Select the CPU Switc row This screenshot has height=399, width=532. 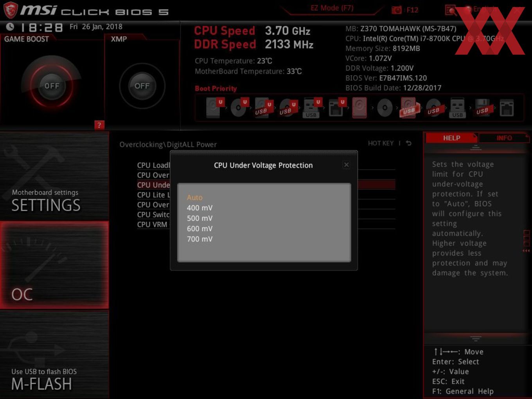click(153, 214)
